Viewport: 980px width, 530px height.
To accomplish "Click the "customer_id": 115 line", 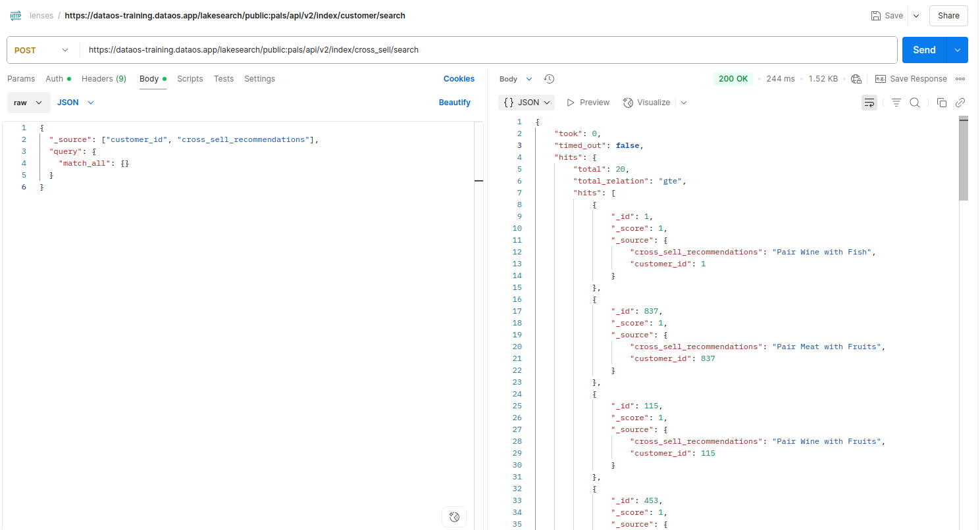I will (673, 454).
